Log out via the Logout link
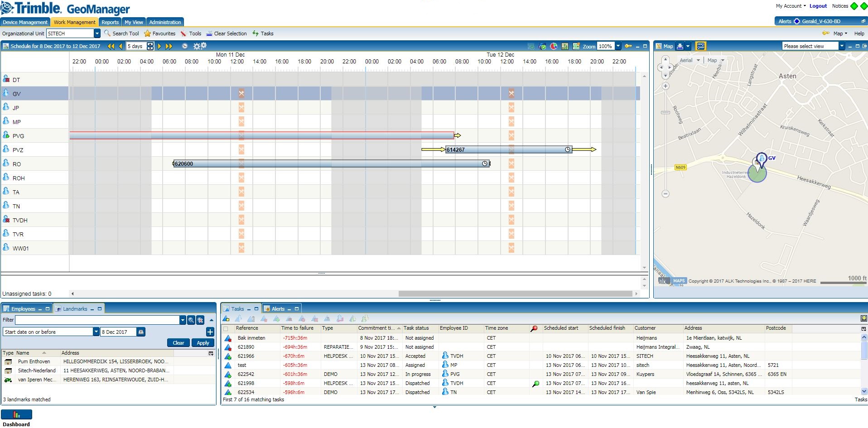The height and width of the screenshot is (428, 868). [x=818, y=6]
